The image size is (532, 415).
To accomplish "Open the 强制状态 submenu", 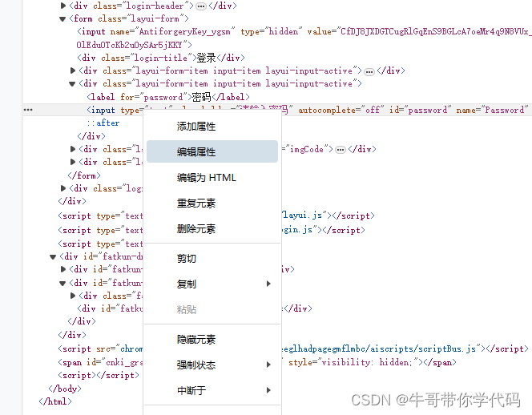I will coord(212,365).
